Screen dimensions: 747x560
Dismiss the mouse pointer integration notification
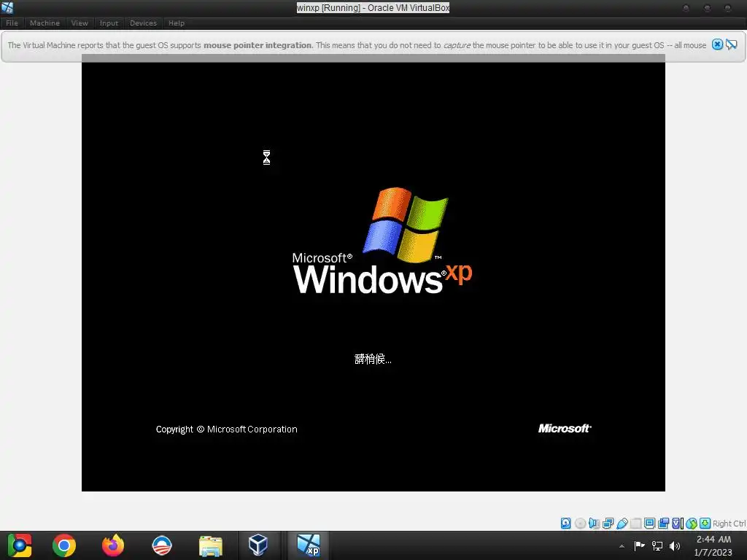click(717, 44)
